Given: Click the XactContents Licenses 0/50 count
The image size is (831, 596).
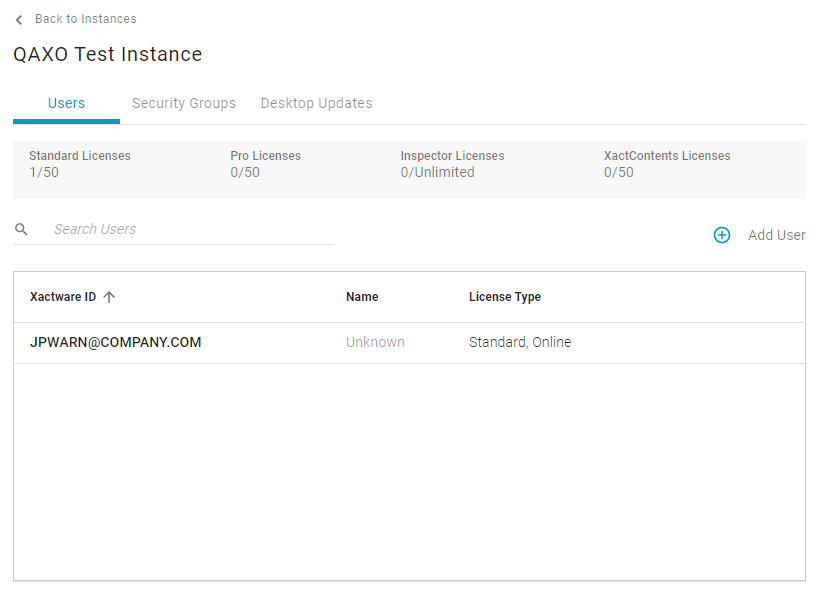Looking at the screenshot, I should pos(618,172).
